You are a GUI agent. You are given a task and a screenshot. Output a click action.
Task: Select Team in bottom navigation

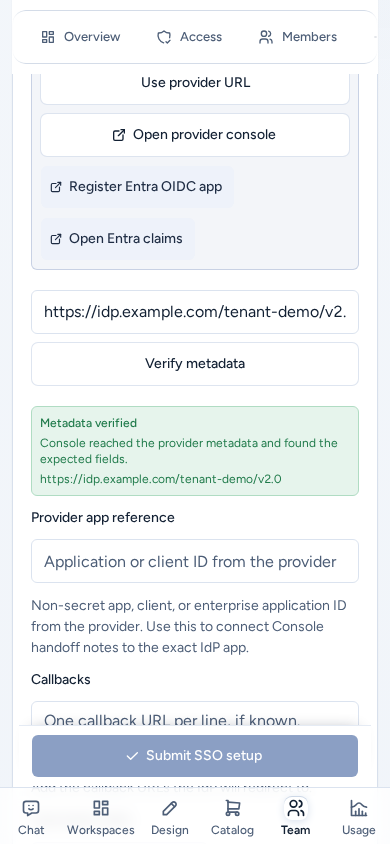pos(295,817)
